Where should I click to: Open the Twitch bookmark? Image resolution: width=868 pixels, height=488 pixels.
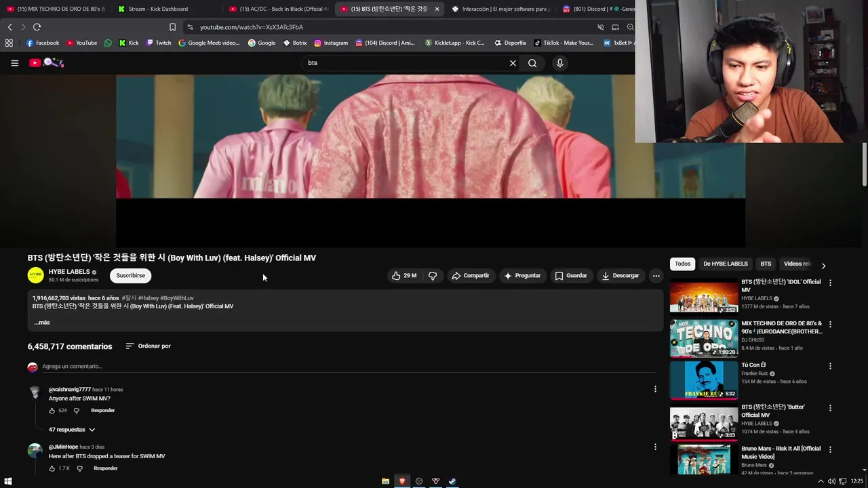pos(159,43)
